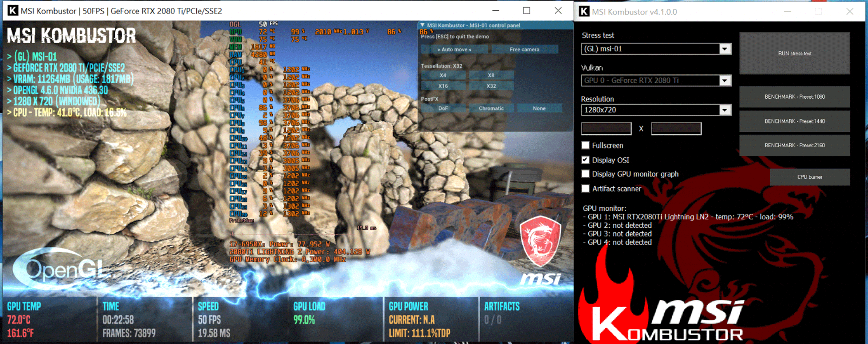Click the custom width input field
Image resolution: width=868 pixels, height=344 pixels.
click(606, 128)
